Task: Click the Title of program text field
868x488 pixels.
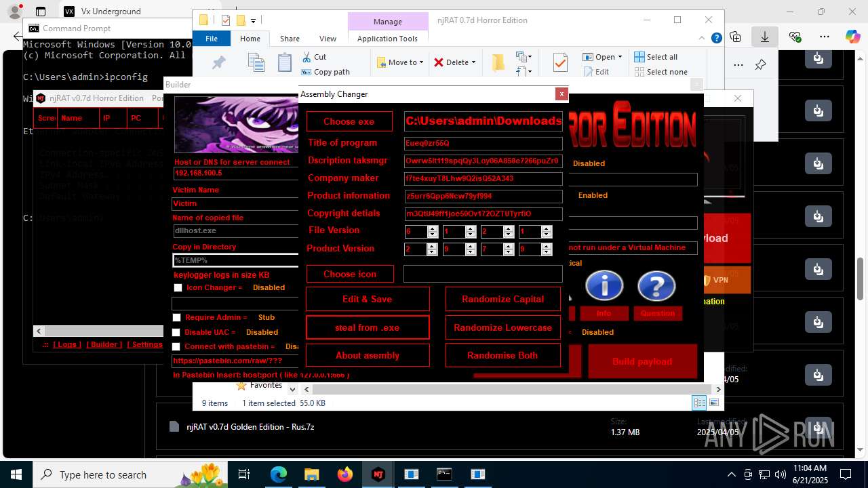Action: [483, 143]
